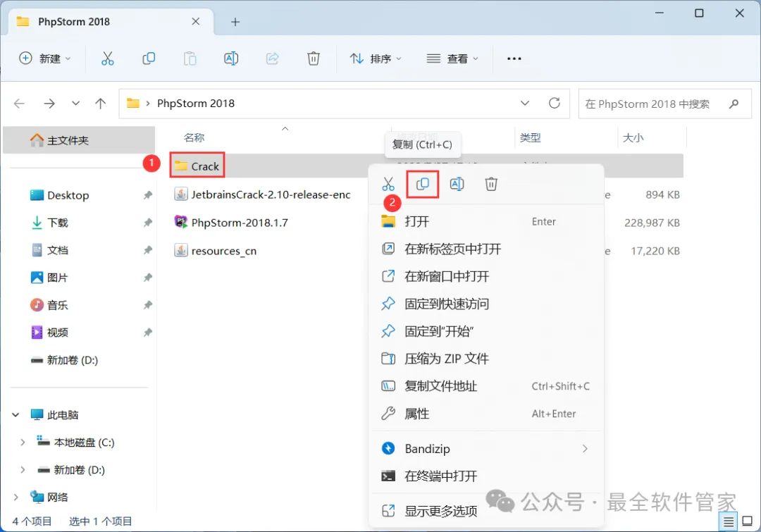Click the Share icon in the toolbar
This screenshot has width=761, height=532.
[272, 58]
